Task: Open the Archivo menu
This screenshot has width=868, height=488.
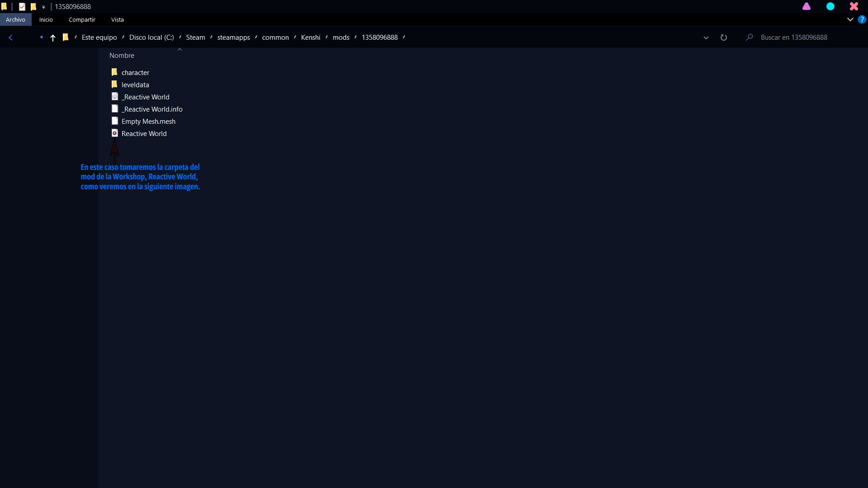Action: pos(15,19)
